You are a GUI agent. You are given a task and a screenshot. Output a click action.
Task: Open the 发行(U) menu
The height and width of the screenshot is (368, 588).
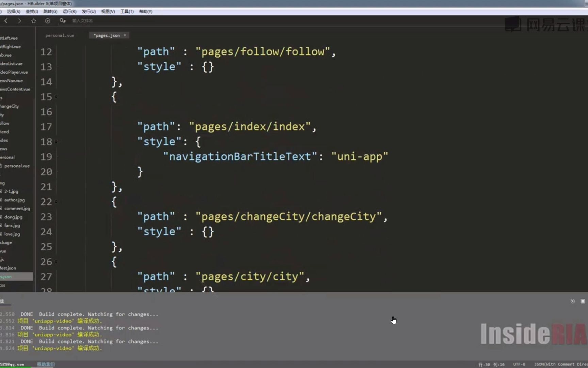pos(89,12)
